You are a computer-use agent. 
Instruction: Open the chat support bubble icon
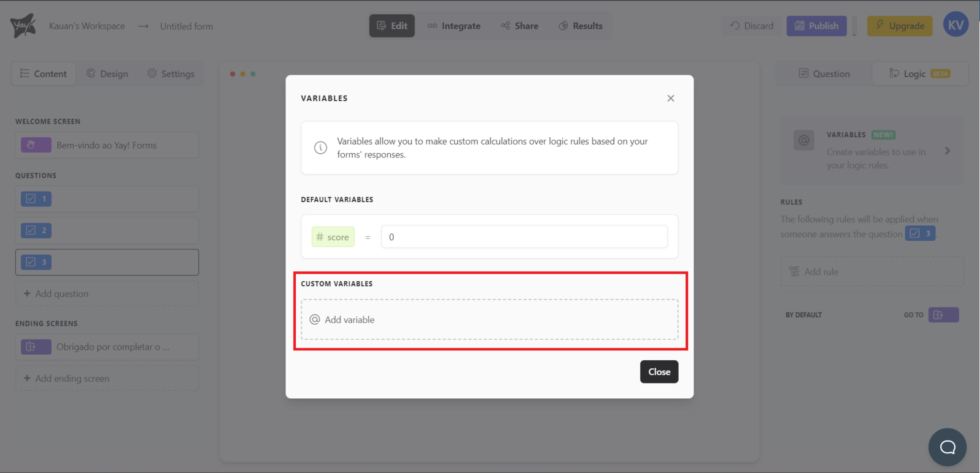tap(947, 447)
